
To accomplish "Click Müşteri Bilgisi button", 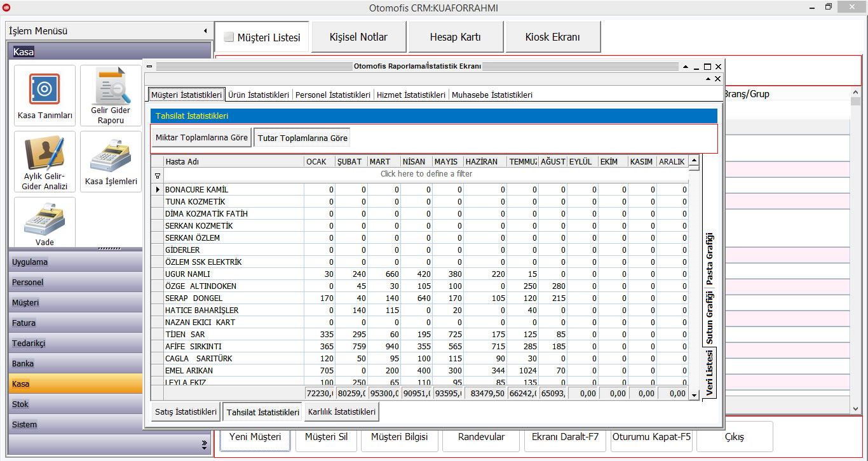I will (x=399, y=437).
